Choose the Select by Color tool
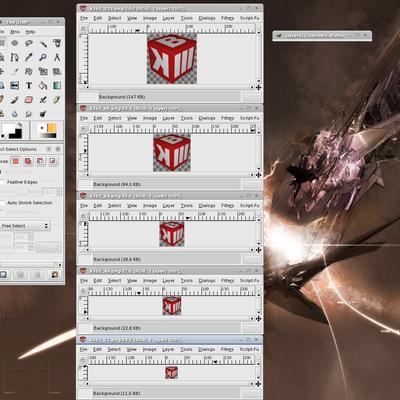400x400 pixels. pos(57,43)
